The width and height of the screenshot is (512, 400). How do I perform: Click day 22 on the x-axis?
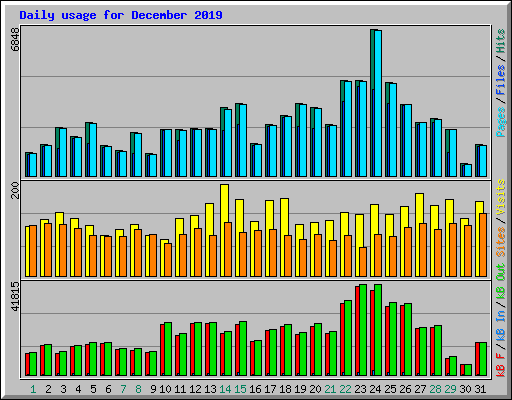tap(345, 389)
